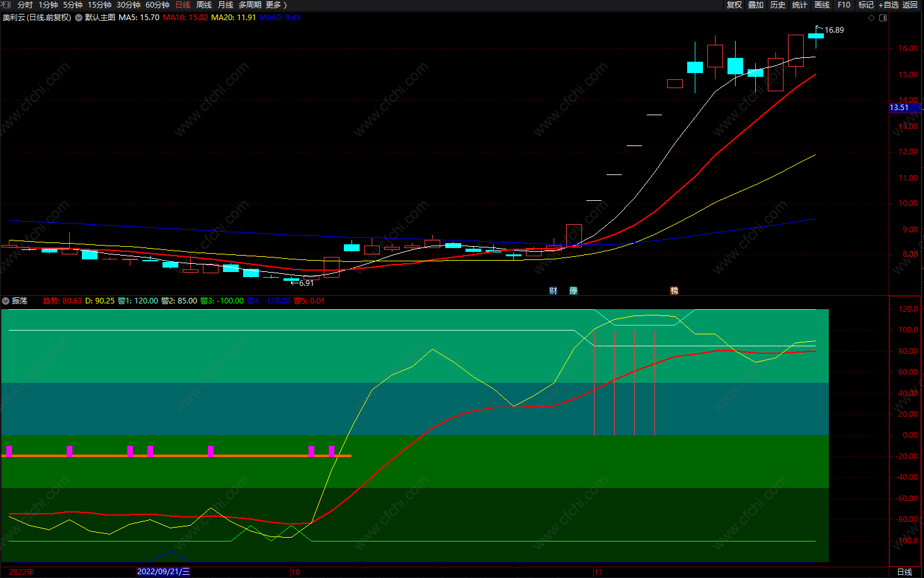The image size is (924, 578).
Task: Click the diamond icon above the price axis
Action: pyautogui.click(x=872, y=18)
